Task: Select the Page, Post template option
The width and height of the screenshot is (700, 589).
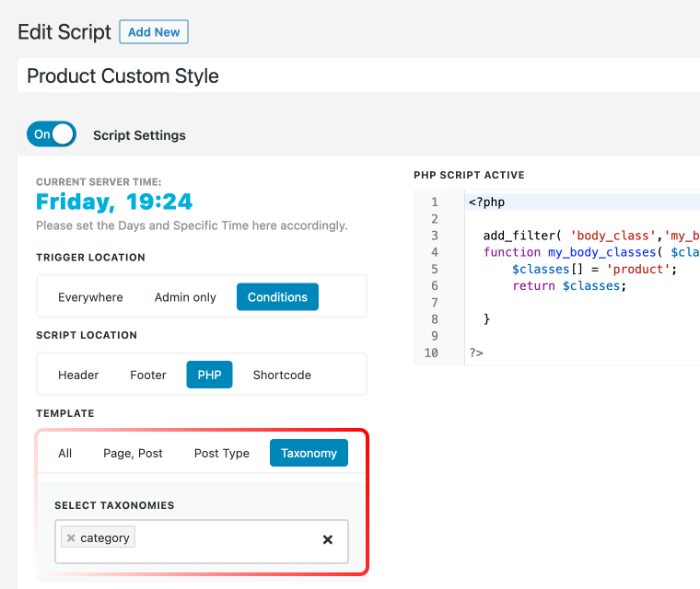Action: click(133, 453)
